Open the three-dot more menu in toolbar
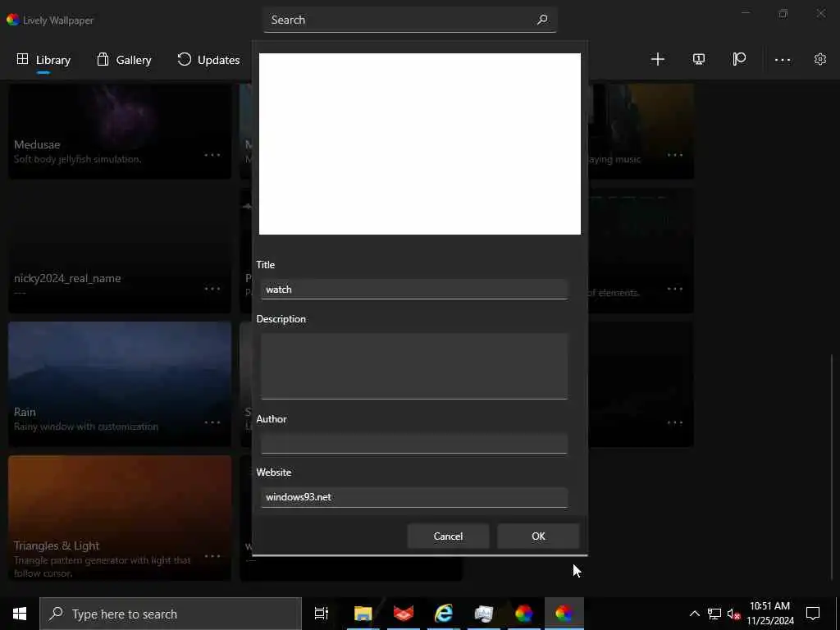The width and height of the screenshot is (840, 630). pos(782,60)
